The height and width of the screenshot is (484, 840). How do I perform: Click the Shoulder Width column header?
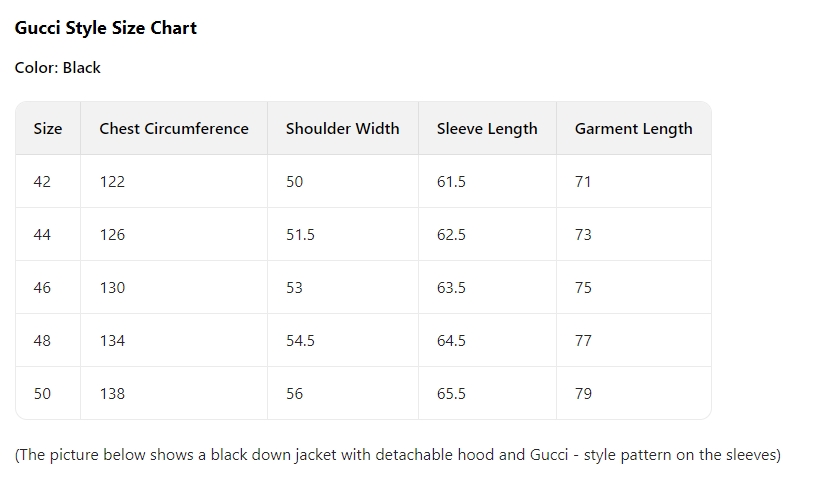pyautogui.click(x=342, y=128)
